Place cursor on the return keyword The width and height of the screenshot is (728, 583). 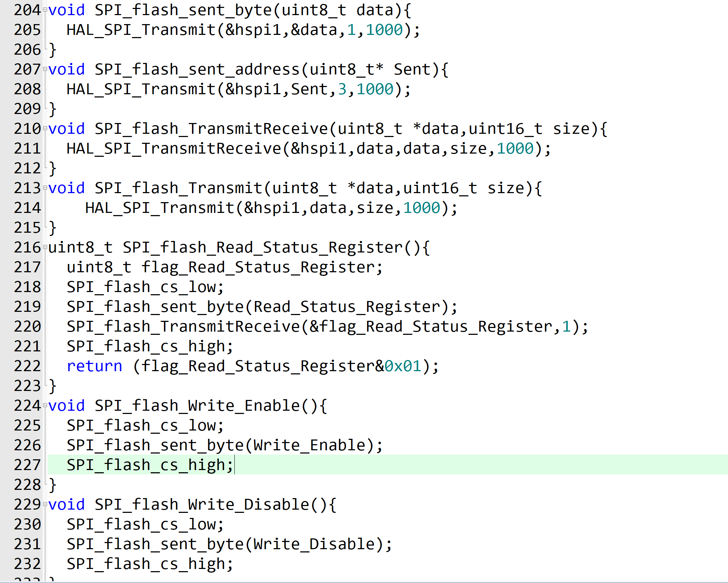(95, 366)
